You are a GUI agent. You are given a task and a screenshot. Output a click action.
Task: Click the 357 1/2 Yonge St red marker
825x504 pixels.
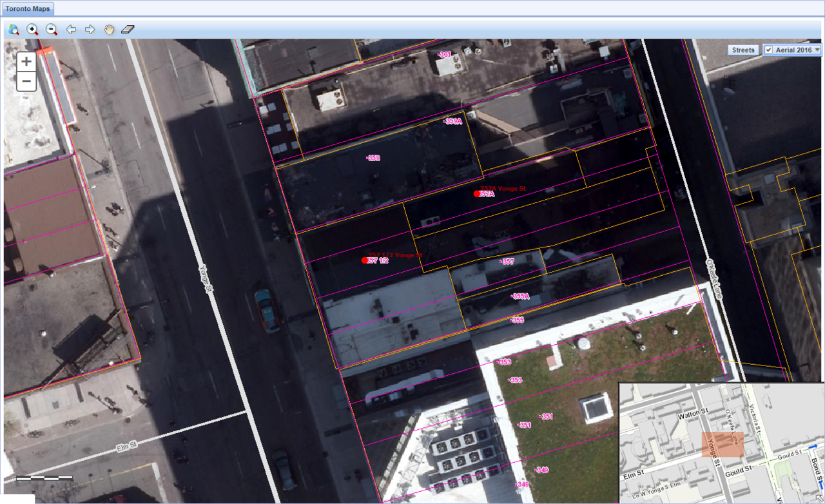pos(365,260)
